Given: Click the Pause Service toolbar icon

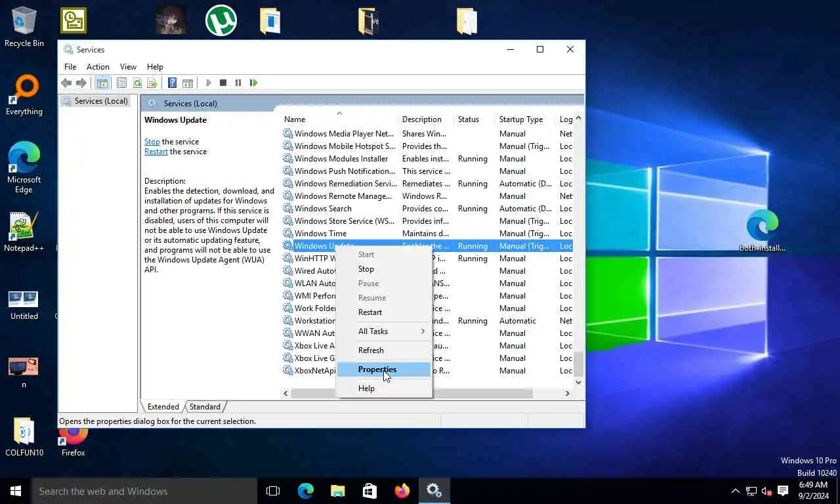Looking at the screenshot, I should tap(238, 83).
